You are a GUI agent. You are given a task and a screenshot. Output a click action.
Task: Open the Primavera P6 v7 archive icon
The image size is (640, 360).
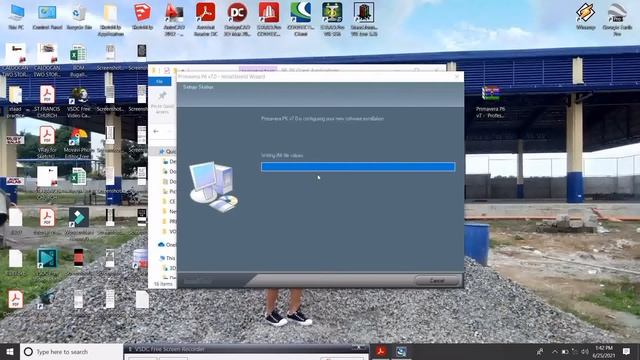[491, 102]
